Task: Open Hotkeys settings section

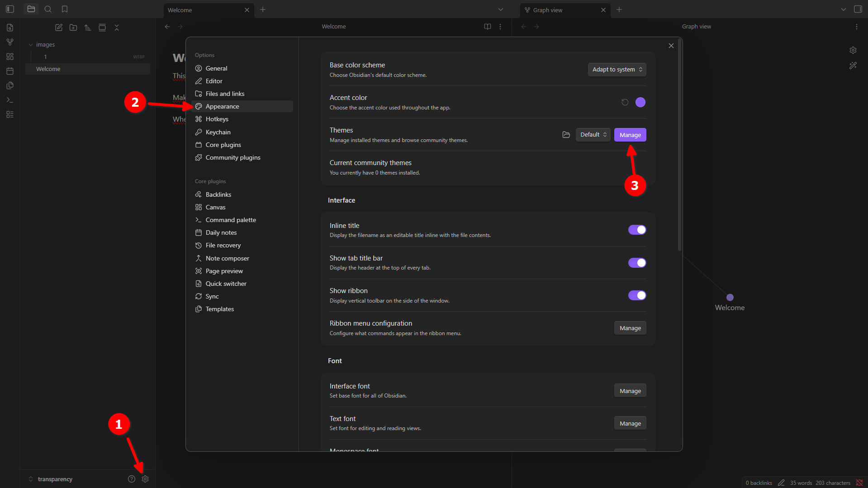Action: pyautogui.click(x=217, y=119)
